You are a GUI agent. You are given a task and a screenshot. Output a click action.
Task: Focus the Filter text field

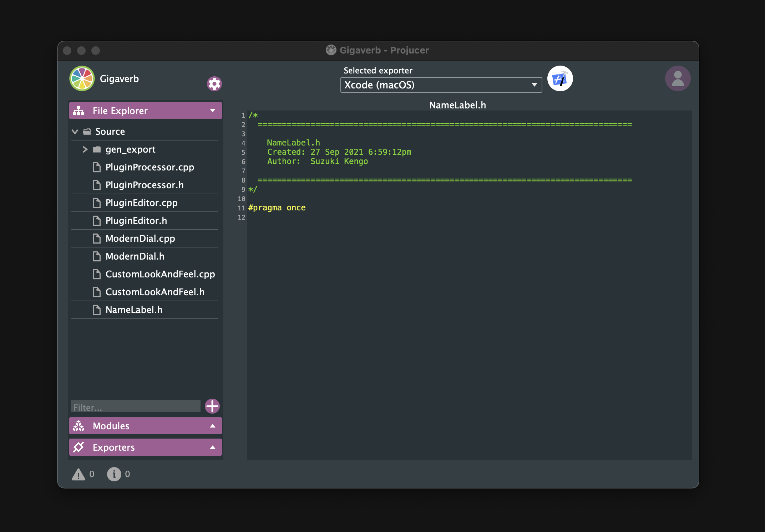point(136,406)
